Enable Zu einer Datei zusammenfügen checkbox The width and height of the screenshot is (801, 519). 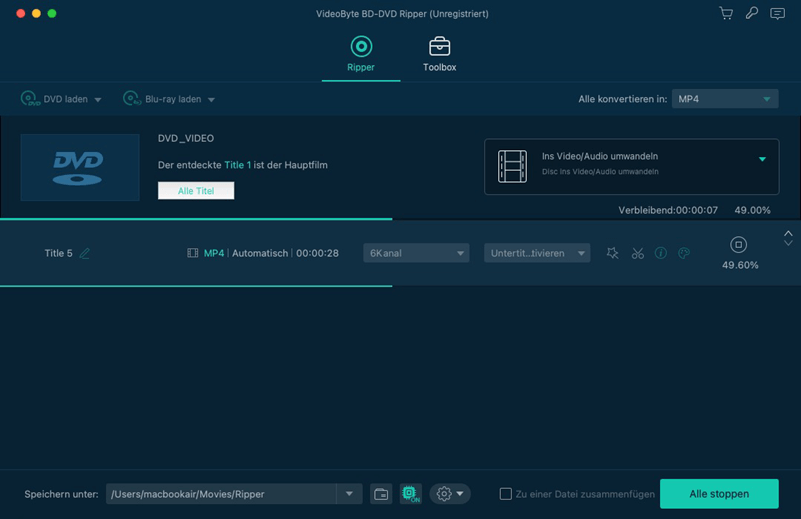point(506,494)
